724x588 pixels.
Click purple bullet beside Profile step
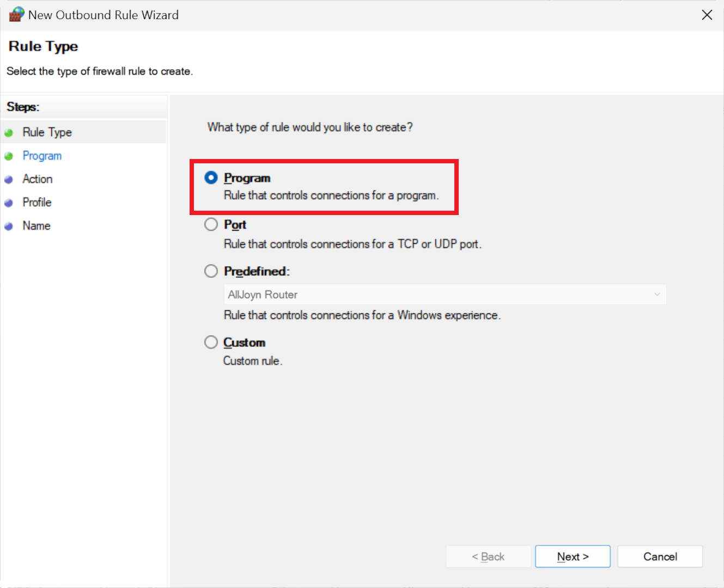pyautogui.click(x=9, y=203)
